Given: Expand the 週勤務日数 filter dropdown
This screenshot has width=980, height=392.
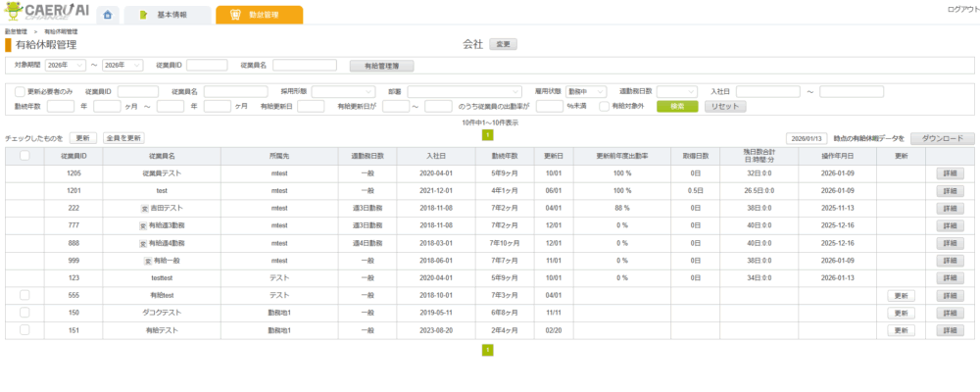Looking at the screenshot, I should pyautogui.click(x=677, y=92).
